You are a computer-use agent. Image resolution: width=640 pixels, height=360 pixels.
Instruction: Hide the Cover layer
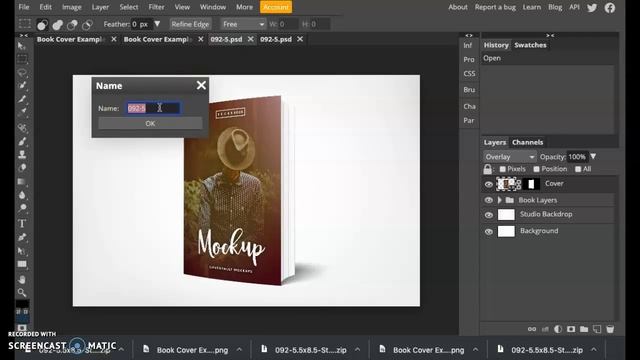click(489, 184)
